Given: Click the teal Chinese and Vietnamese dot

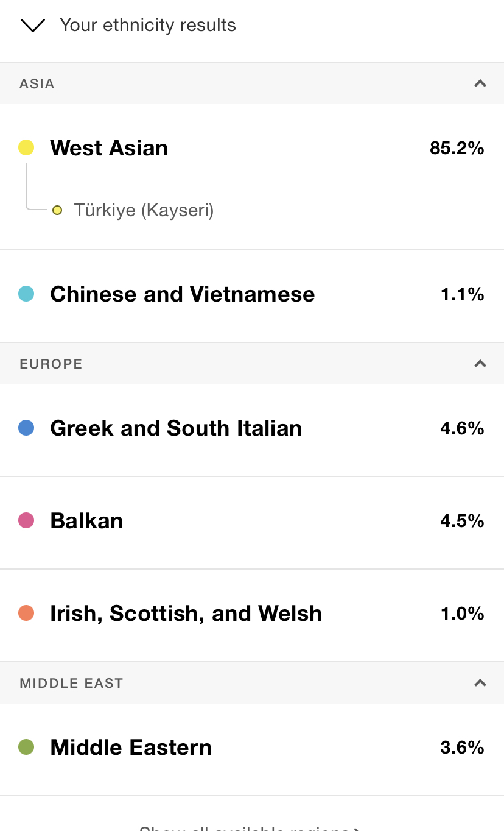Looking at the screenshot, I should (x=26, y=294).
